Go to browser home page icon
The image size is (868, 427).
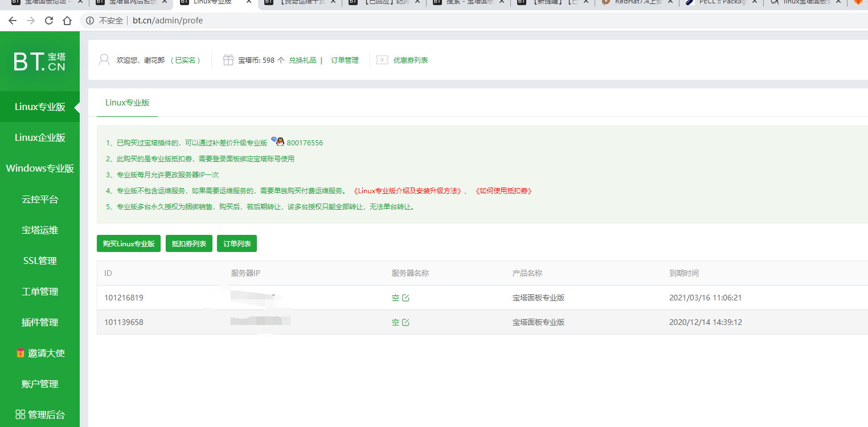tap(67, 21)
